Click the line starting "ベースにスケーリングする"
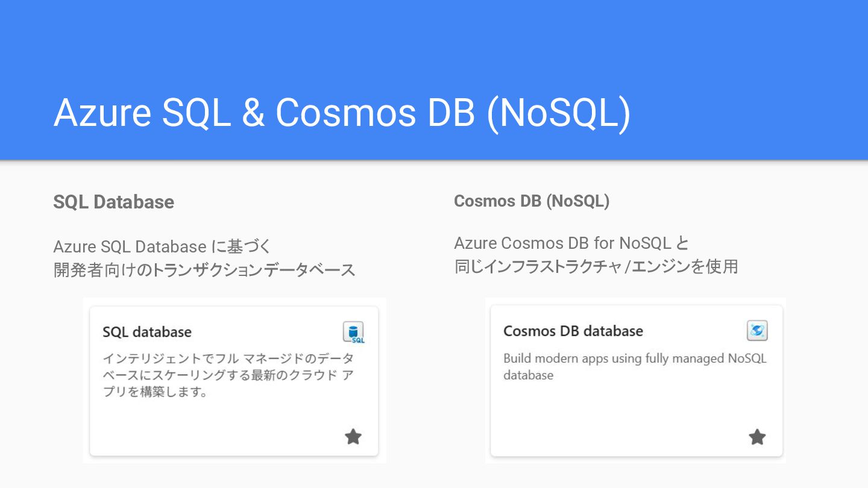 [228, 375]
